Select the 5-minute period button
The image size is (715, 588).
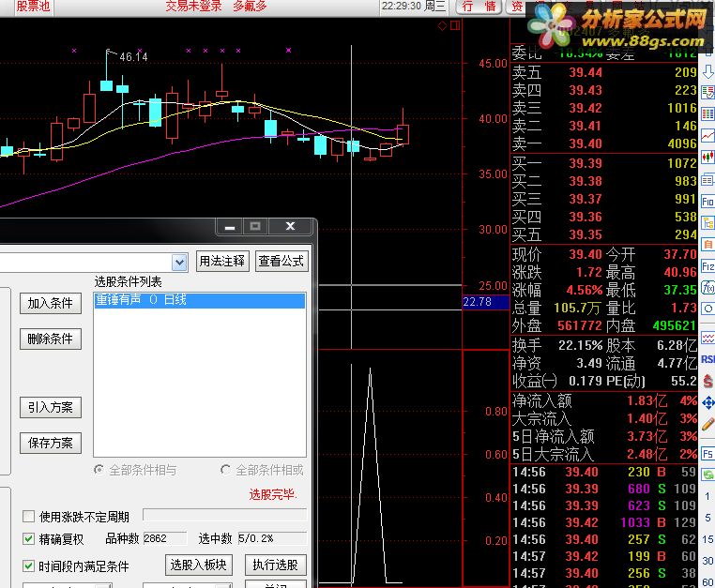pos(707,518)
